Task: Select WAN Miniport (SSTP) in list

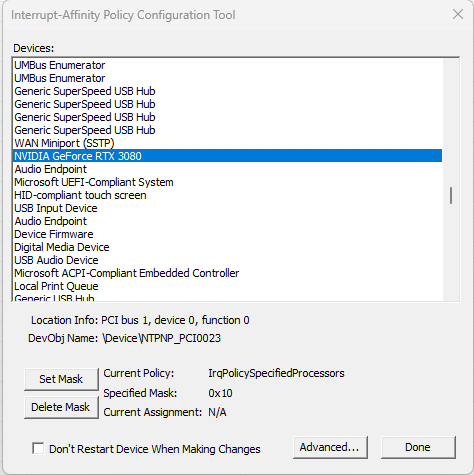Action: 227,143
